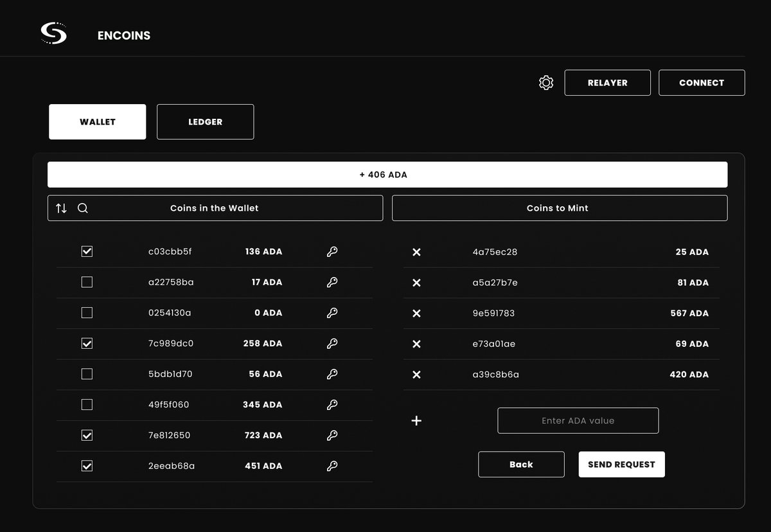Viewport: 771px width, 532px height.
Task: Focus the Enter ADA value field
Action: click(x=578, y=421)
